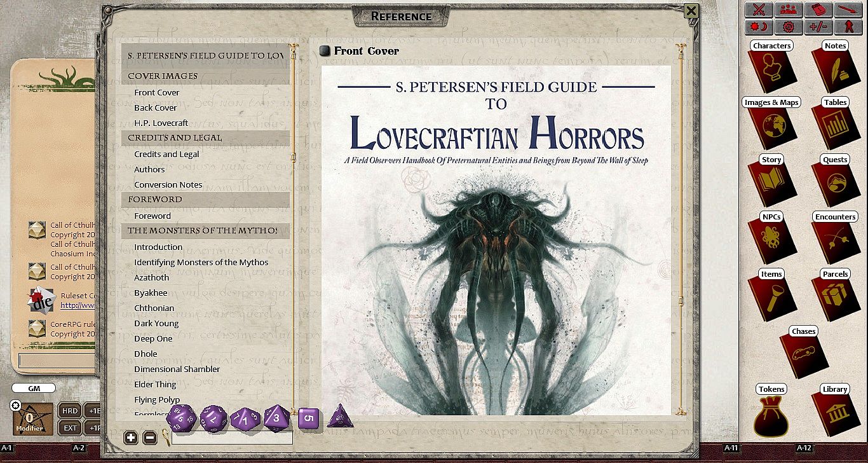The height and width of the screenshot is (463, 868).
Task: Toggle the EXT modifier button
Action: (69, 428)
